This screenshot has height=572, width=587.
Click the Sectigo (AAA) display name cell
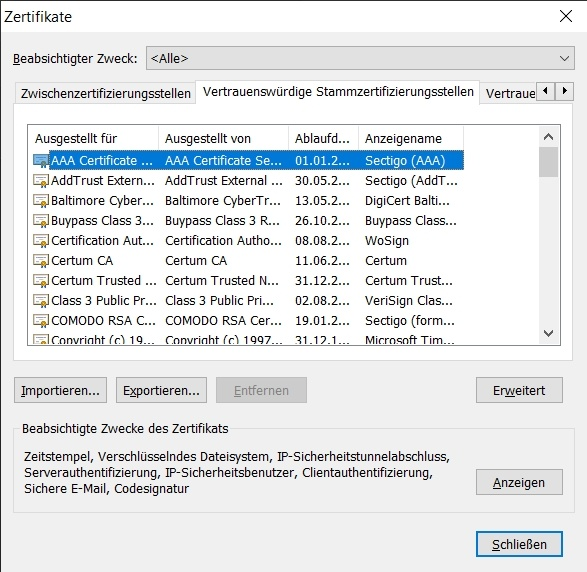click(x=405, y=161)
